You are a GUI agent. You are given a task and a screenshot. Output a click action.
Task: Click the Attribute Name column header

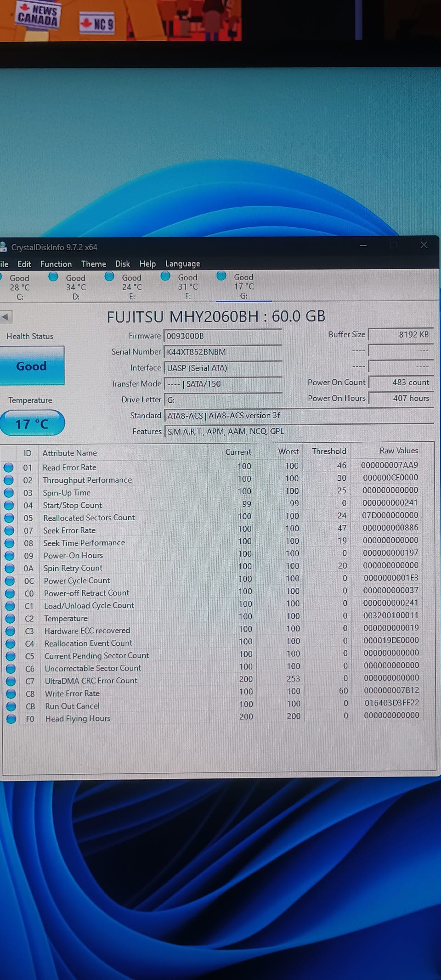(70, 453)
